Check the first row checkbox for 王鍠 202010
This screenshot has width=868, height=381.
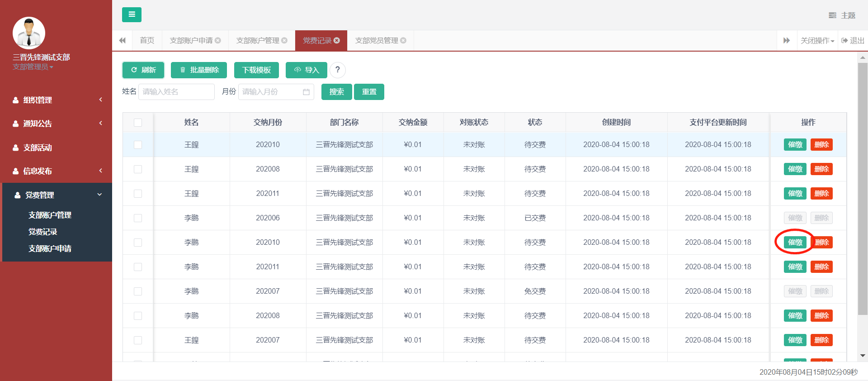[138, 145]
